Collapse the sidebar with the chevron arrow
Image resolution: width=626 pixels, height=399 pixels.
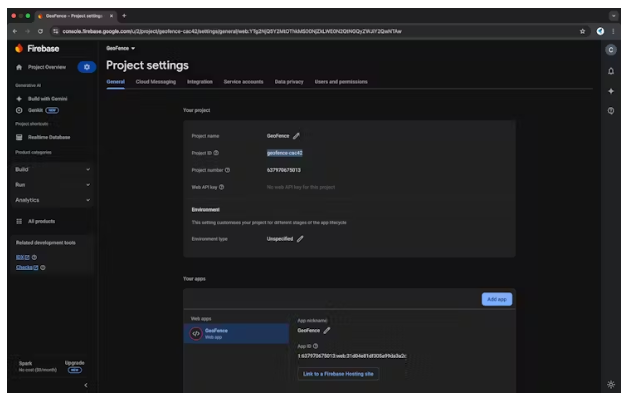click(86, 385)
